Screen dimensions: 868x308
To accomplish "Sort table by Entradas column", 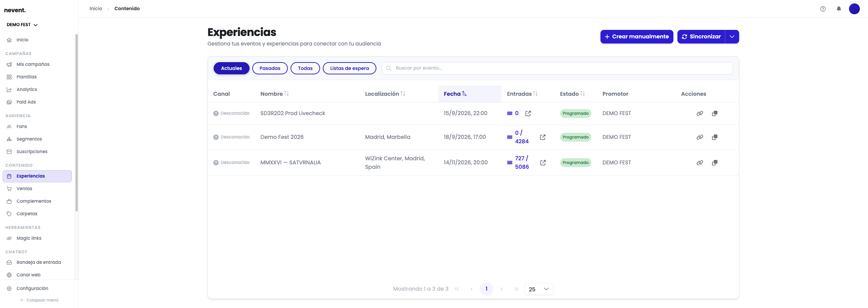I will [x=535, y=93].
